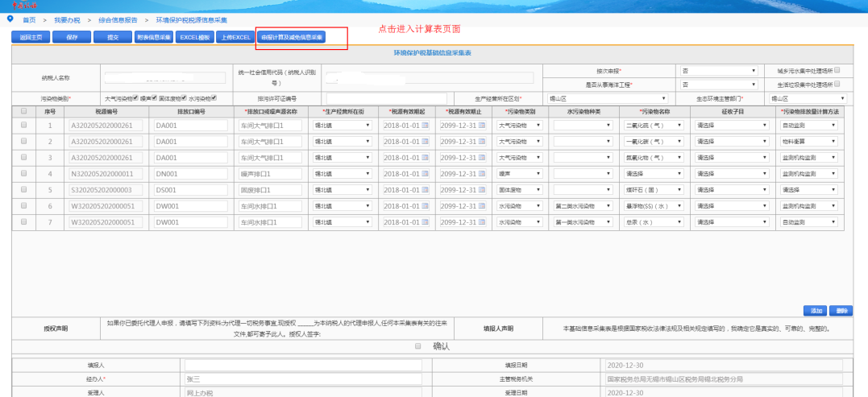Toggle the 大气污染物 checkbox
This screenshot has width=868, height=397.
[136, 98]
